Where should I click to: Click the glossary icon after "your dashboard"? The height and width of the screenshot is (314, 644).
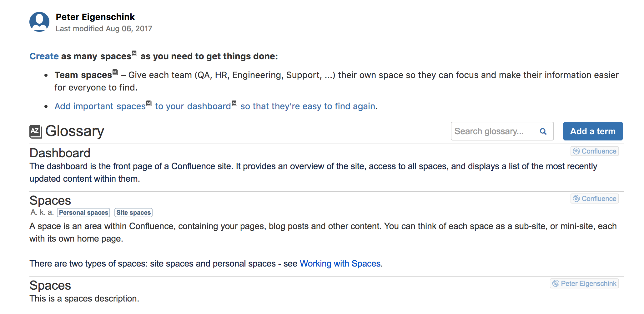(x=234, y=103)
